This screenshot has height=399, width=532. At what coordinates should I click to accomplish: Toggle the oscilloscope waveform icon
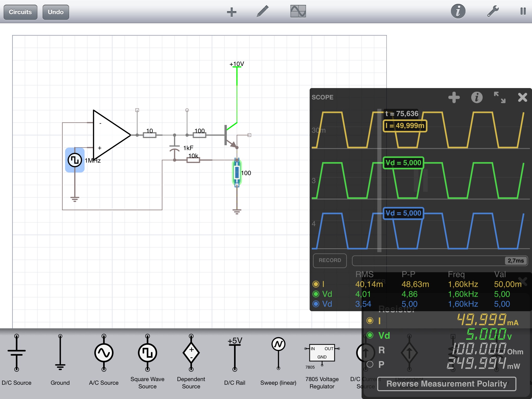pos(298,11)
